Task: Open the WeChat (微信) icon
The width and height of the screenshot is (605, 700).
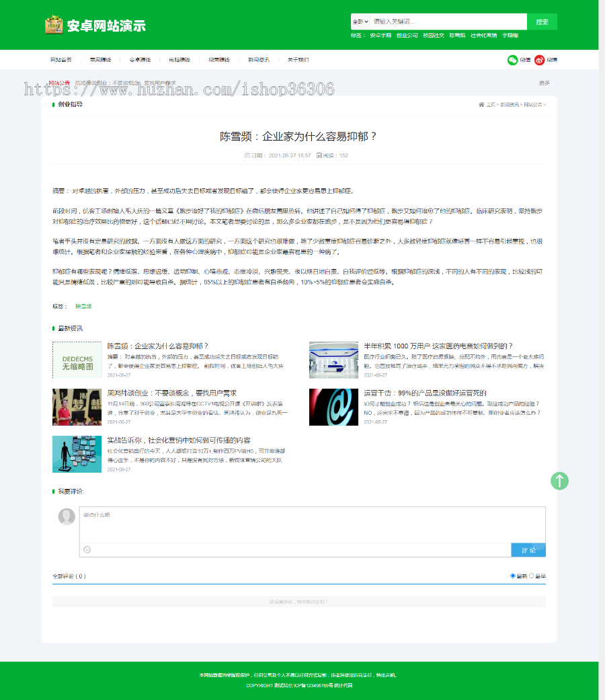Action: pyautogui.click(x=512, y=60)
